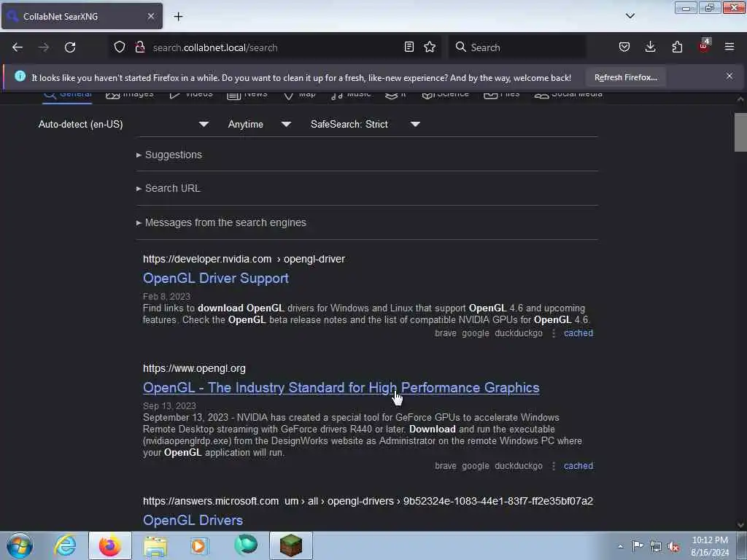The width and height of the screenshot is (747, 560).
Task: Open the Action Center flag tray icon
Action: (638, 545)
